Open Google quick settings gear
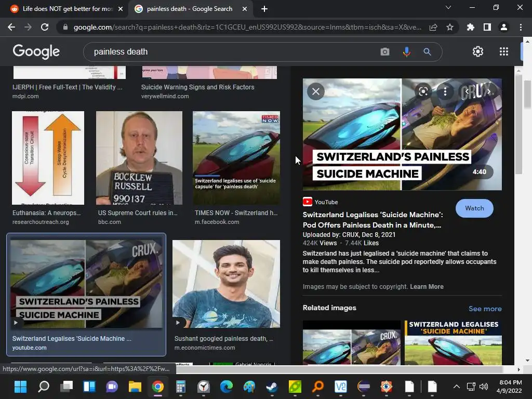 point(478,51)
